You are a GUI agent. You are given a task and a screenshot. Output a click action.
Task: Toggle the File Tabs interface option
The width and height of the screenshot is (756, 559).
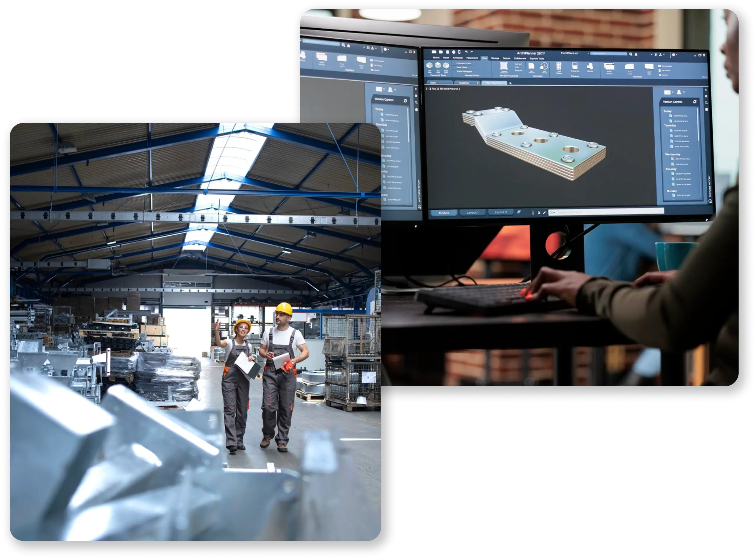tap(629, 68)
